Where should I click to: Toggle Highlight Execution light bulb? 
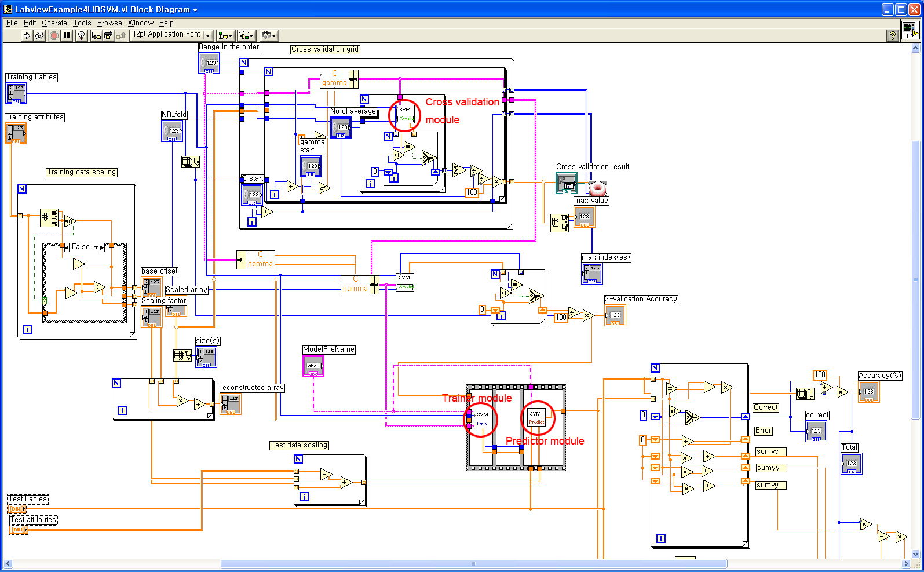82,35
